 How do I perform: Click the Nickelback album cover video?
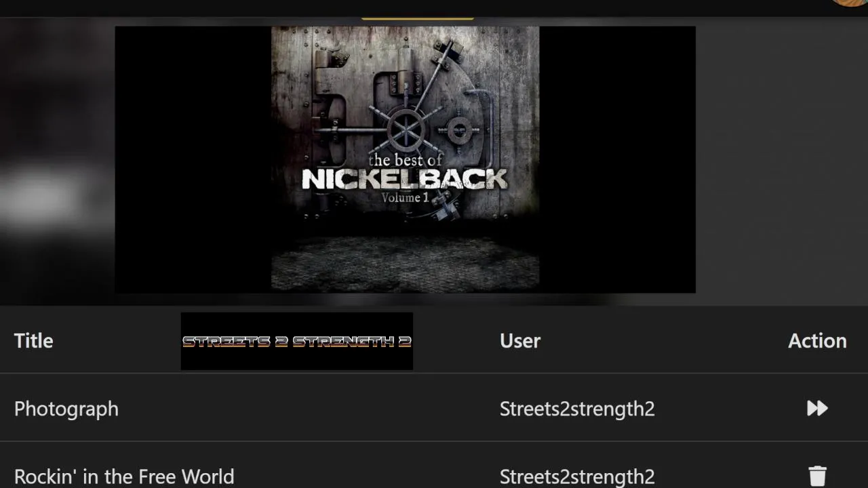(x=405, y=159)
